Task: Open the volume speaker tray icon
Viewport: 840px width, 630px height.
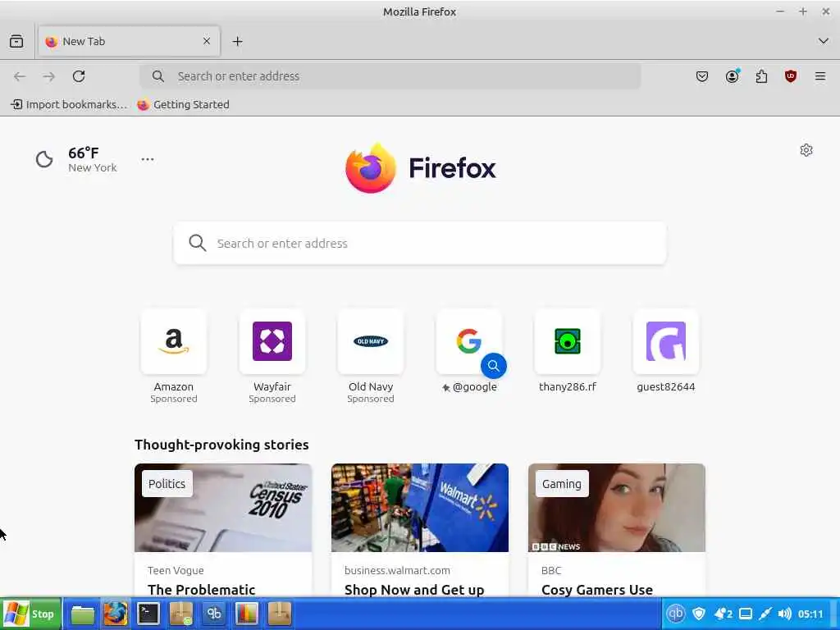Action: coord(784,614)
